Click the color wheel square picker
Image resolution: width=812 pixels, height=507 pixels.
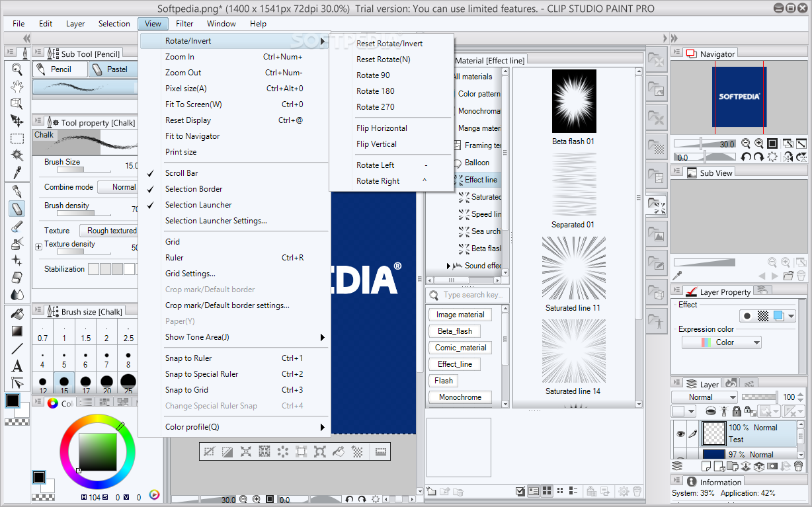[x=99, y=452]
